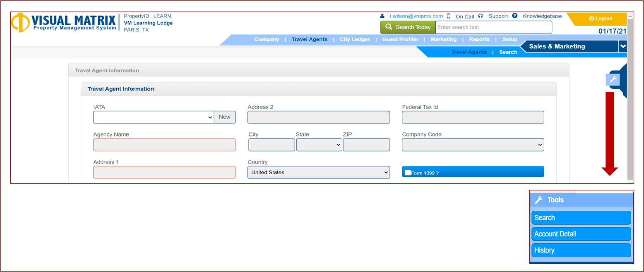Click into the Agency Name field
Viewport: 644px width, 272px height.
[164, 145]
